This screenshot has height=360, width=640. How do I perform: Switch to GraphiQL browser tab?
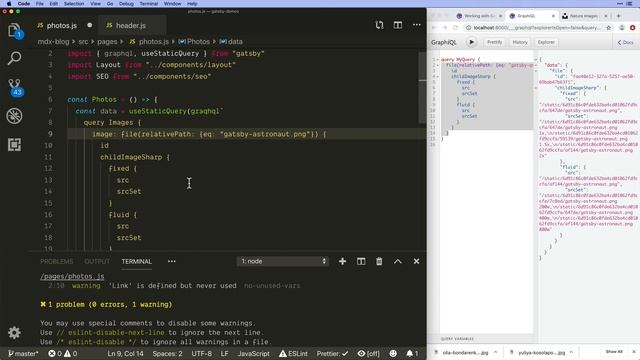click(x=531, y=16)
